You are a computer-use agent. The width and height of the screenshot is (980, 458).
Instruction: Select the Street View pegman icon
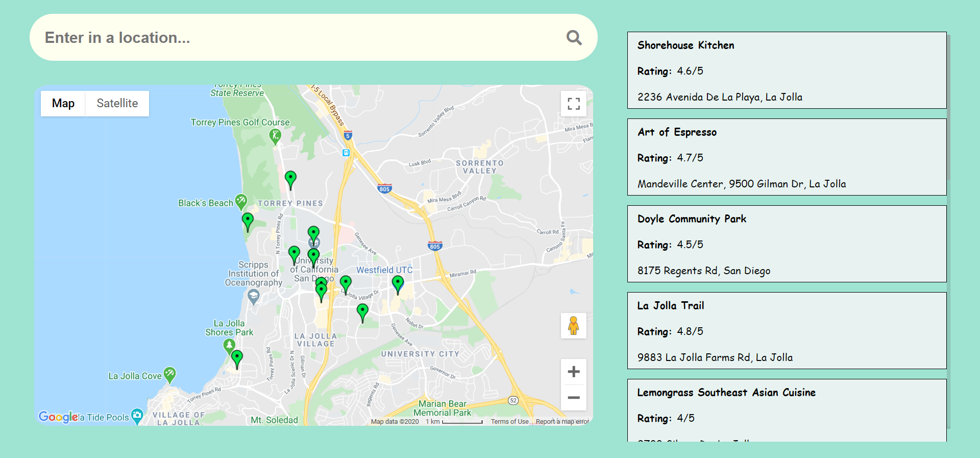pos(574,326)
